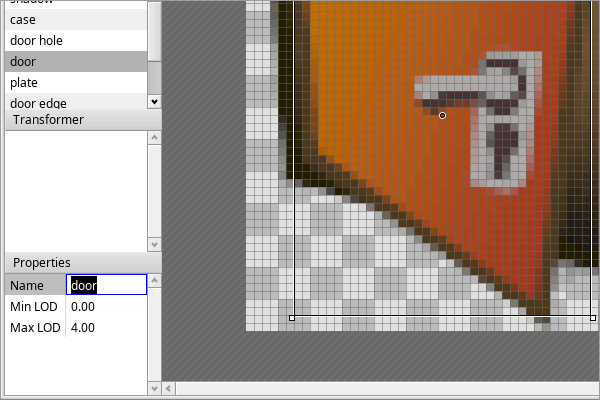Click the object list scrollbar thumb

pos(153,45)
